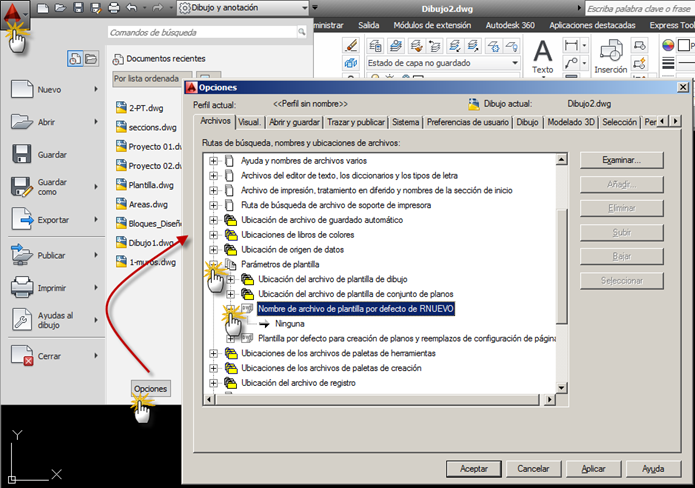Open the Por lista ordenada dropdown

(x=152, y=78)
